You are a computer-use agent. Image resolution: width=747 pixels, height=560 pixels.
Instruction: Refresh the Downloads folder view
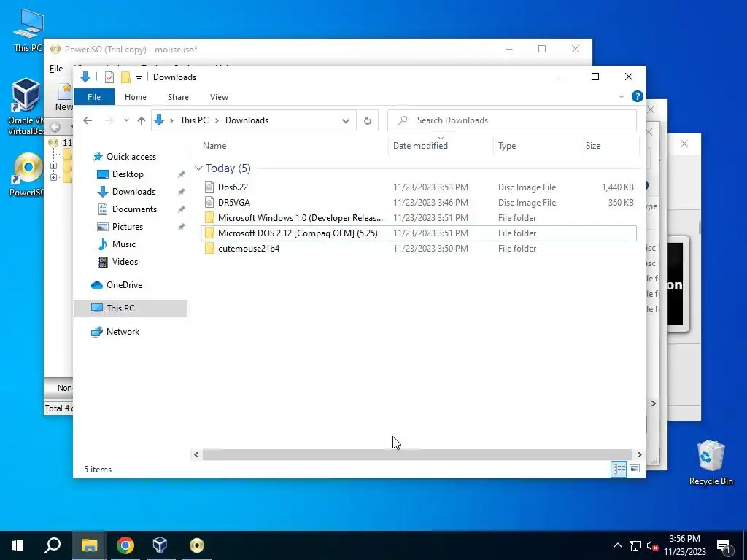point(368,120)
